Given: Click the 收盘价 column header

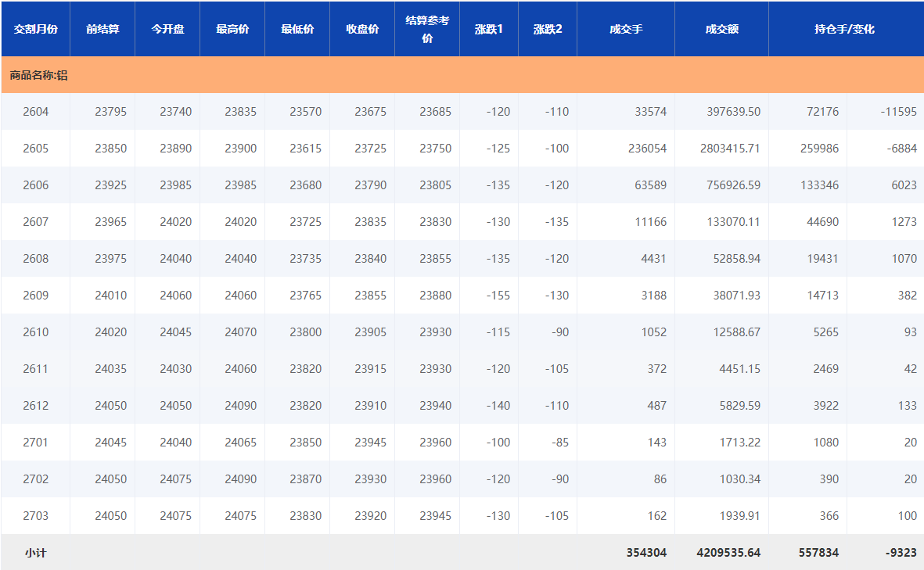Looking at the screenshot, I should [362, 29].
